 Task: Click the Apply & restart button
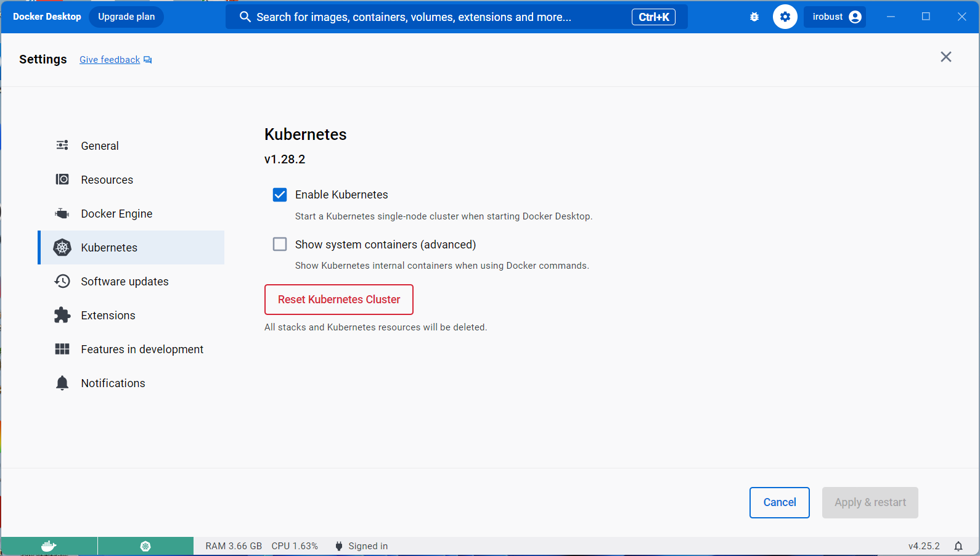[x=870, y=502]
